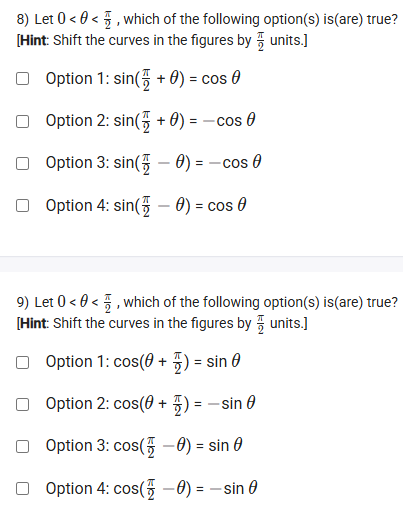Image resolution: width=403 pixels, height=514 pixels.
Task: Check question 8 Option 1 checkbox
Action: tap(22, 79)
